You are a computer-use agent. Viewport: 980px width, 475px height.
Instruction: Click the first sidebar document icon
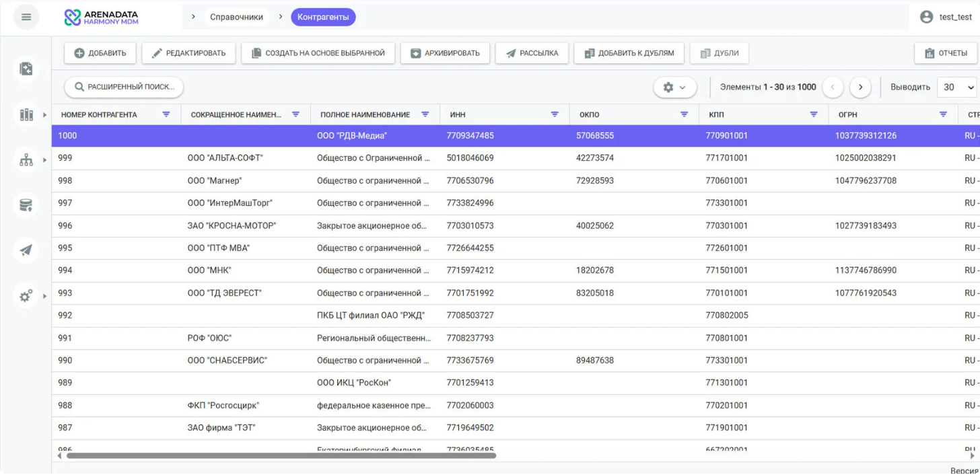26,68
